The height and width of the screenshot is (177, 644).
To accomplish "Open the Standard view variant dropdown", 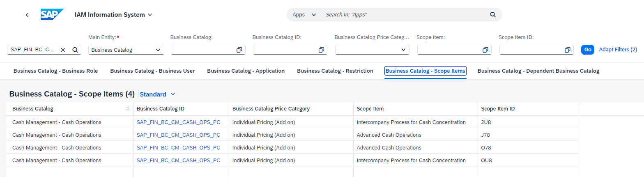I will pos(158,94).
